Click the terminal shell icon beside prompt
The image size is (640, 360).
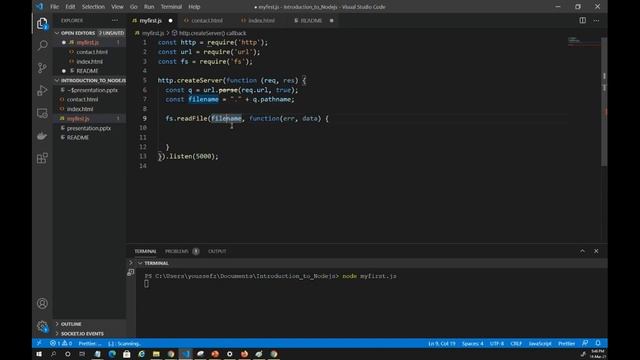click(131, 272)
